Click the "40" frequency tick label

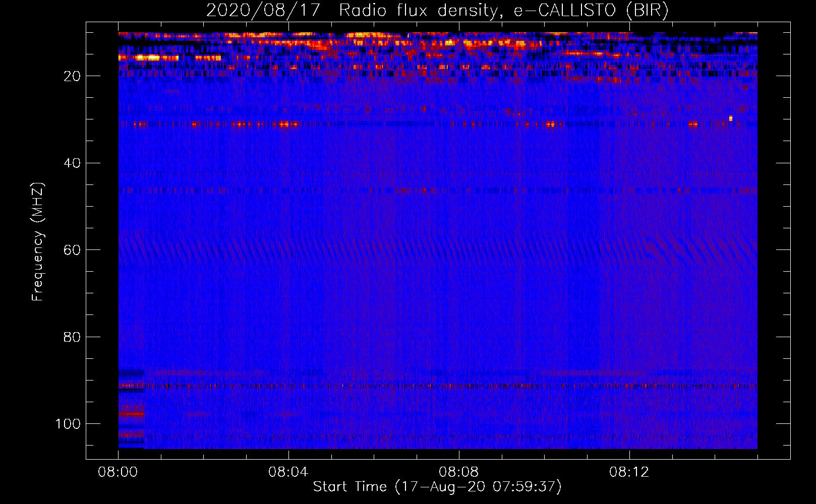point(72,163)
